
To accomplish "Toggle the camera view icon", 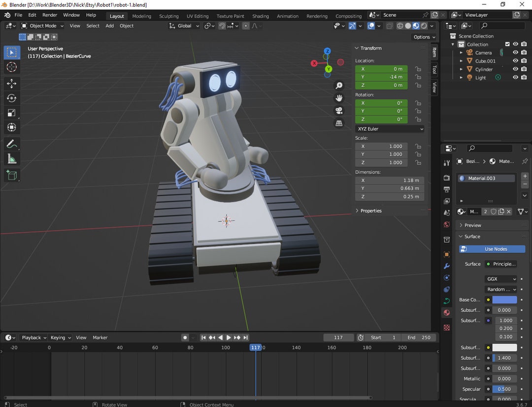I will point(339,111).
